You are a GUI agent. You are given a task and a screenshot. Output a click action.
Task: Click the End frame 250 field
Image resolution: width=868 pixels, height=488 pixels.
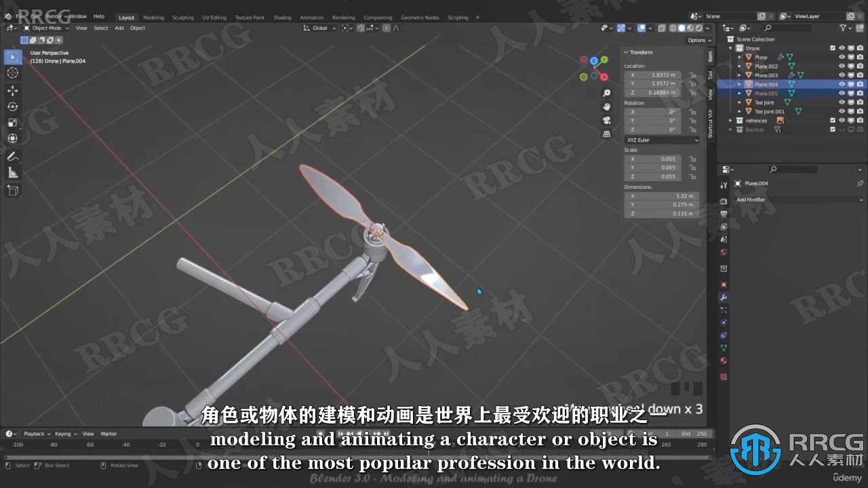point(694,434)
